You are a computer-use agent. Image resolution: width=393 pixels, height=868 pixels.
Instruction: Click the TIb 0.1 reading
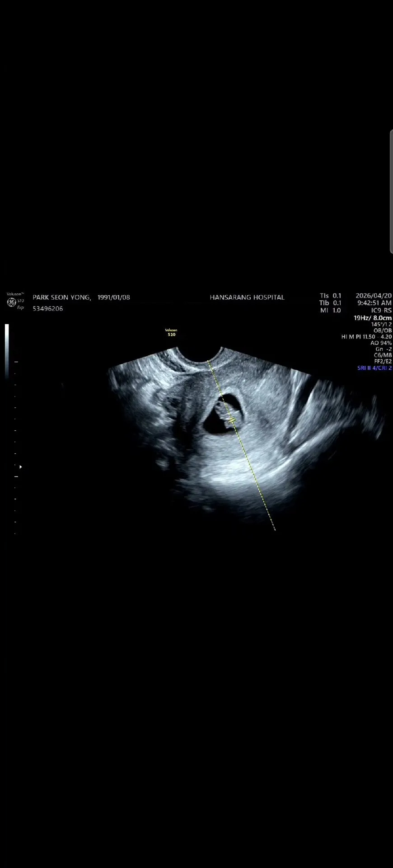tap(330, 303)
